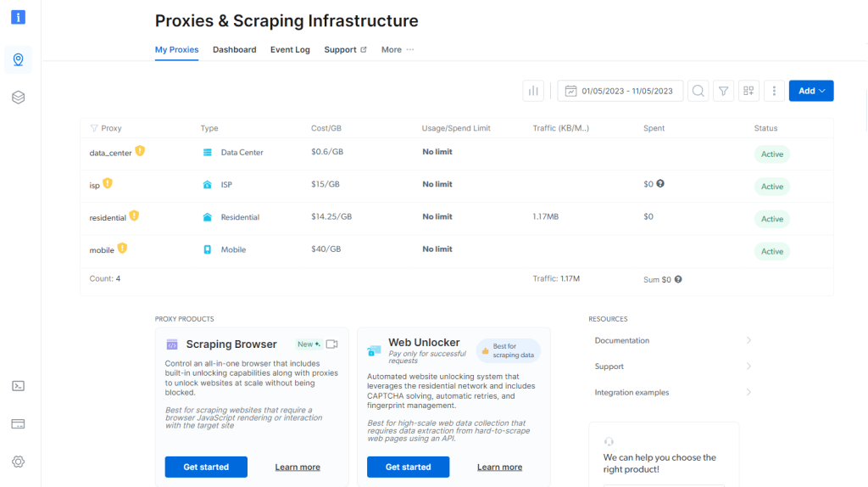Open the filter funnel toolbar icon
The image size is (868, 487).
(724, 91)
